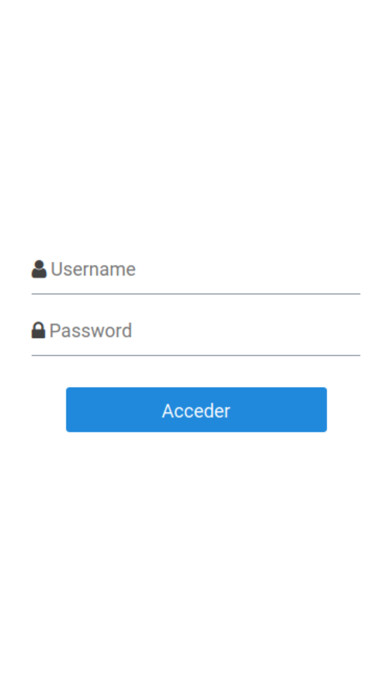Tap the dark padlock symbol
The image size is (392, 696).
click(x=38, y=330)
